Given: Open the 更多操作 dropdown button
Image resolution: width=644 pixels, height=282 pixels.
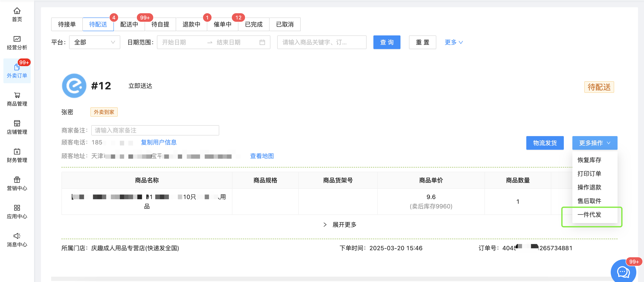Looking at the screenshot, I should pyautogui.click(x=595, y=143).
